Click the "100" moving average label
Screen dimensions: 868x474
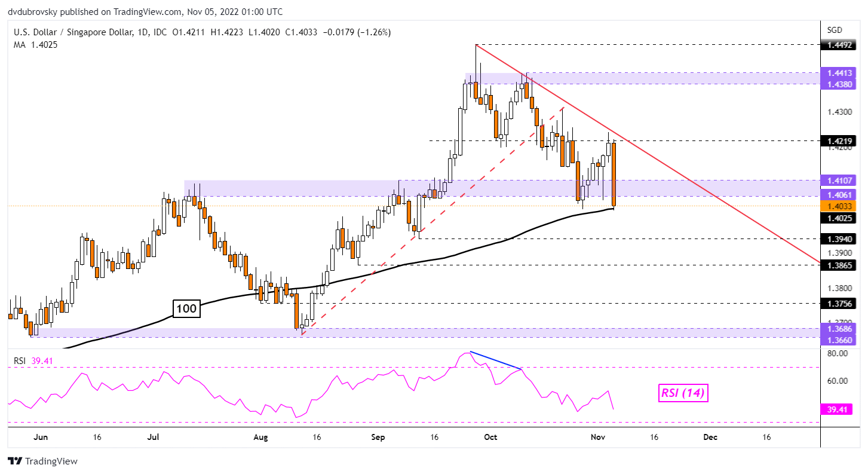(x=186, y=310)
